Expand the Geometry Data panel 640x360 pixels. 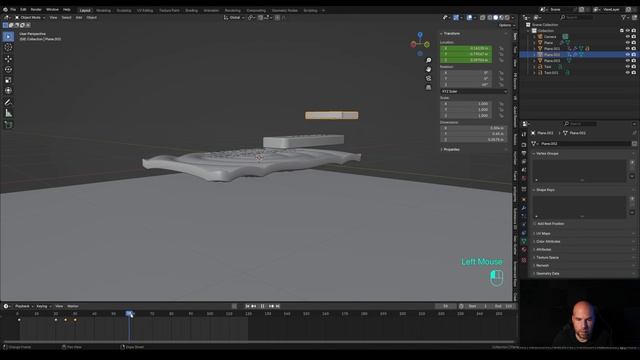[x=547, y=273]
